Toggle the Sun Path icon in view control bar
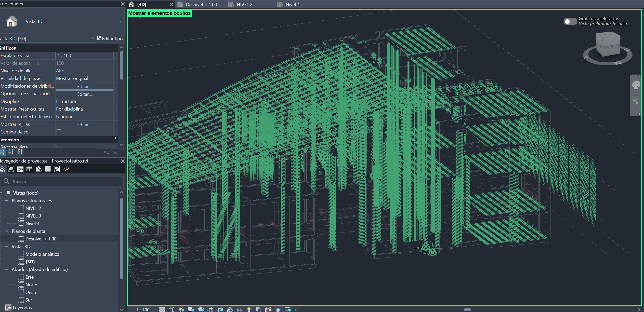This screenshot has height=312, width=644. (181, 309)
